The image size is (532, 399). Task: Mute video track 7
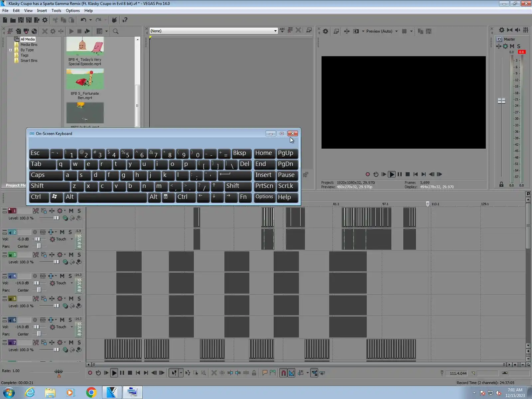click(x=71, y=342)
